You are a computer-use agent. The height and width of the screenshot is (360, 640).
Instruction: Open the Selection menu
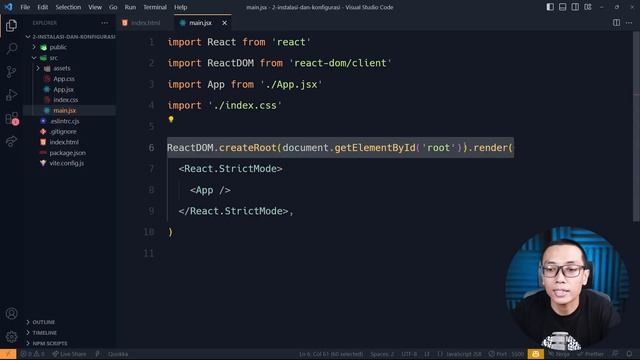click(x=68, y=7)
